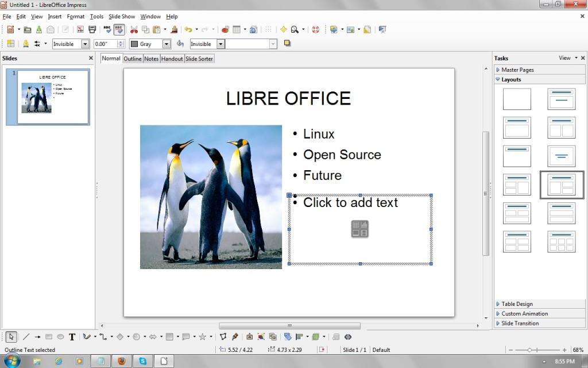
Task: Activate the Format Paintbrush tool
Action: coord(174,30)
